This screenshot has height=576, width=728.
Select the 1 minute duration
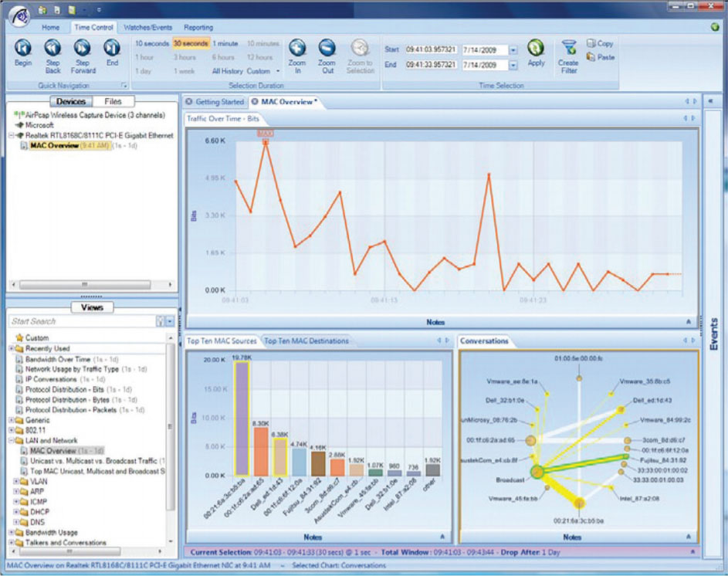click(225, 44)
